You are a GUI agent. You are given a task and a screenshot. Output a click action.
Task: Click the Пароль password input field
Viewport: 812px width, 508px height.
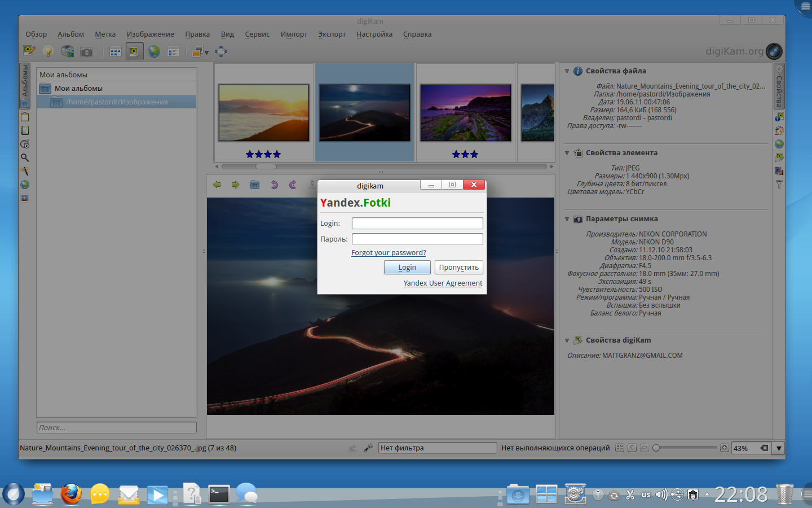417,239
